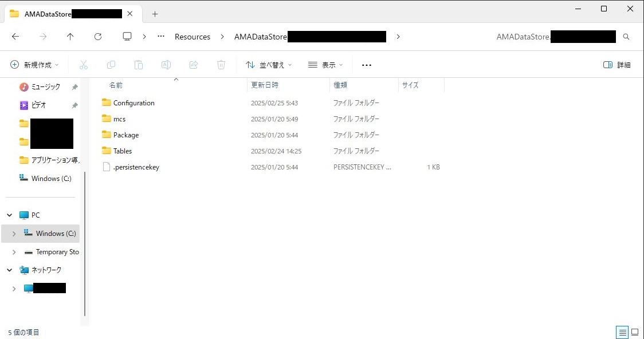Select the Configuration folder

tap(133, 103)
